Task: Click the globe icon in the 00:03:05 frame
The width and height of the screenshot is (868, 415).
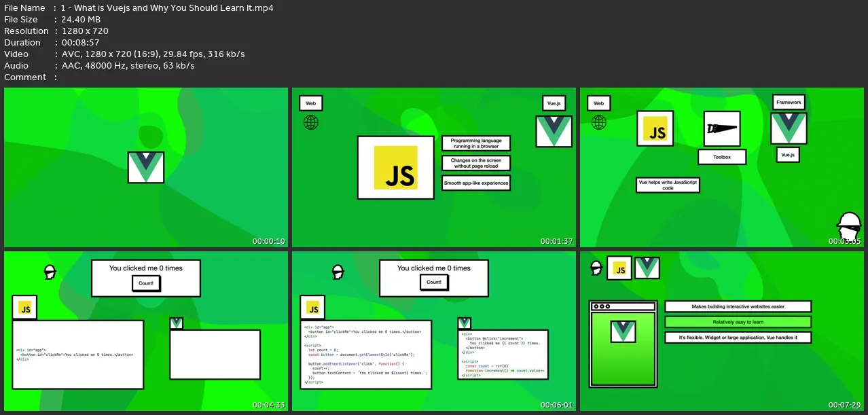Action: [x=599, y=122]
